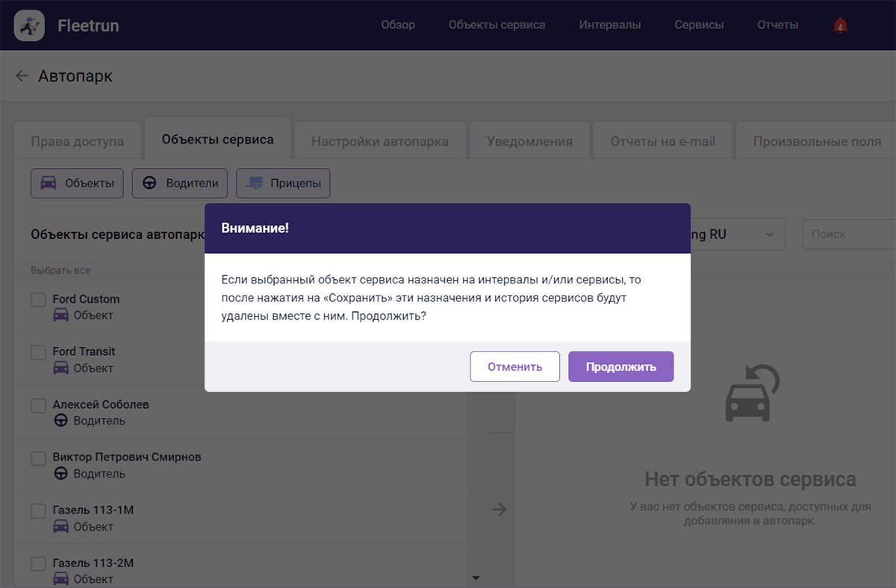Open the Интервалы menu item
The width and height of the screenshot is (896, 588).
[609, 25]
